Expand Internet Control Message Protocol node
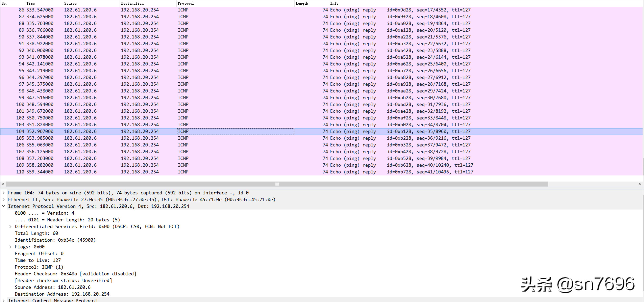644x302 pixels. pyautogui.click(x=4, y=300)
